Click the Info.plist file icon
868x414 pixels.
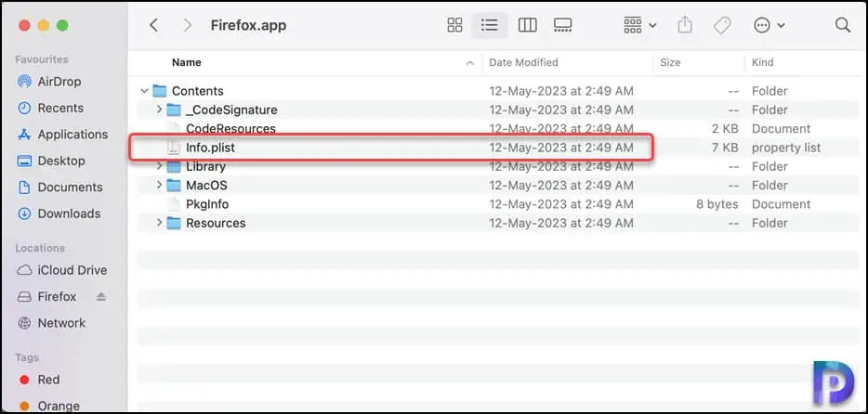pos(174,148)
